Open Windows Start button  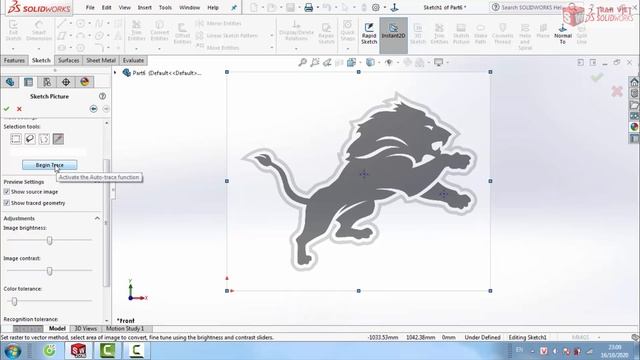tap(13, 351)
